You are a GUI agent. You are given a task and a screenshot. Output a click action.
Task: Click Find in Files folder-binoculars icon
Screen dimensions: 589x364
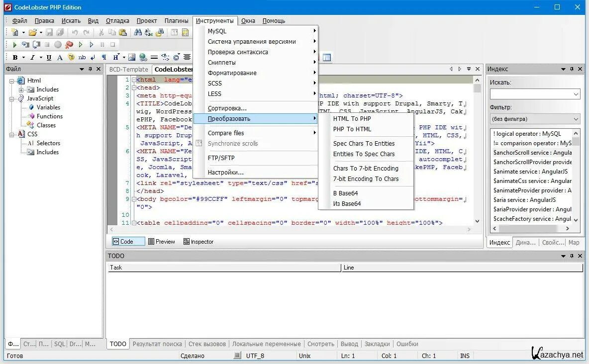(160, 33)
